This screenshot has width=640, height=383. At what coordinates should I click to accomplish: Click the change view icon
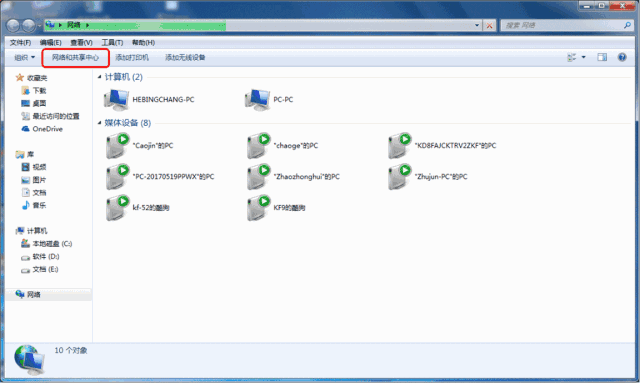click(571, 58)
